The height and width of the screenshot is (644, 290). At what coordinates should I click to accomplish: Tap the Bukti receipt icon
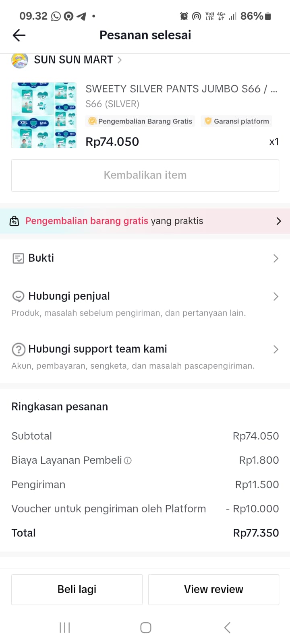pyautogui.click(x=18, y=258)
